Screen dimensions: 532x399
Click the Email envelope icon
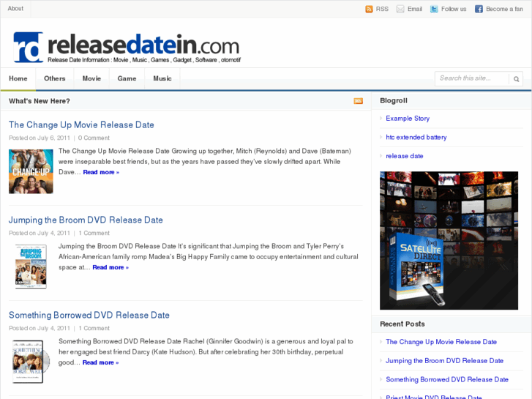400,10
